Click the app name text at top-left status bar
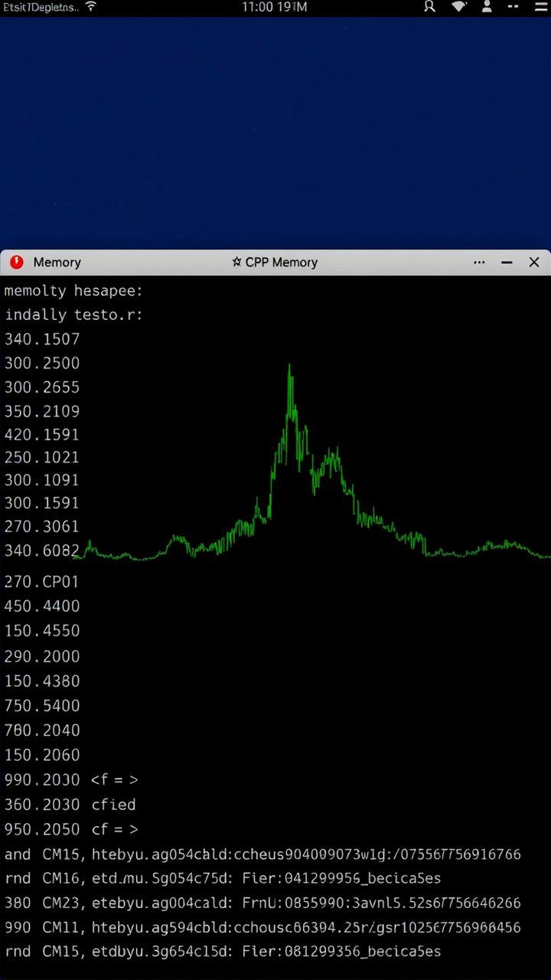The height and width of the screenshot is (980, 551). 40,7
